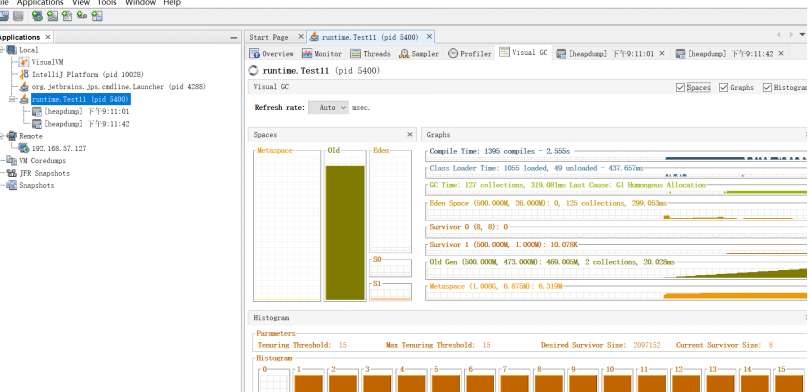Switch to the Start Page tab
The height and width of the screenshot is (392, 808).
(x=269, y=37)
